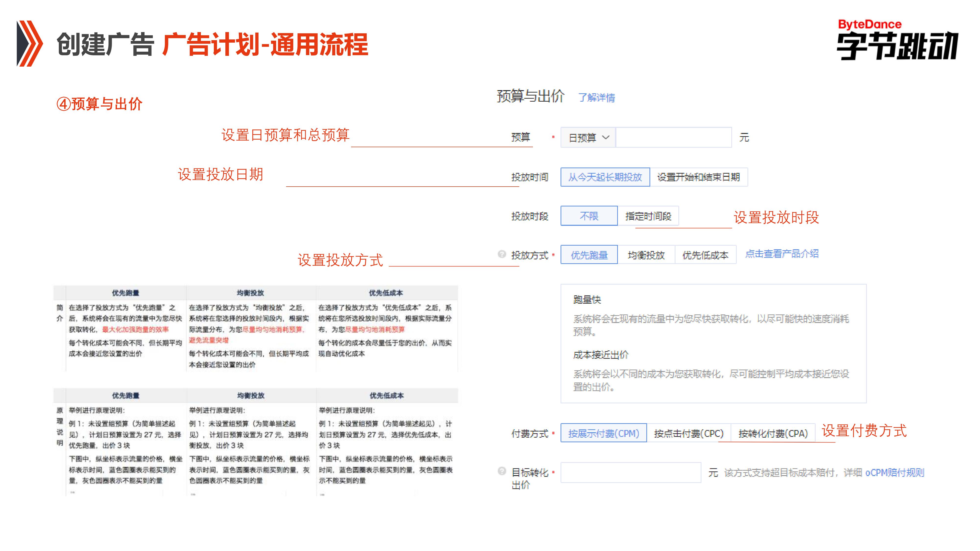Click the ByteDance 字节跳动 logo
Screen dimensions: 980x551
897,40
